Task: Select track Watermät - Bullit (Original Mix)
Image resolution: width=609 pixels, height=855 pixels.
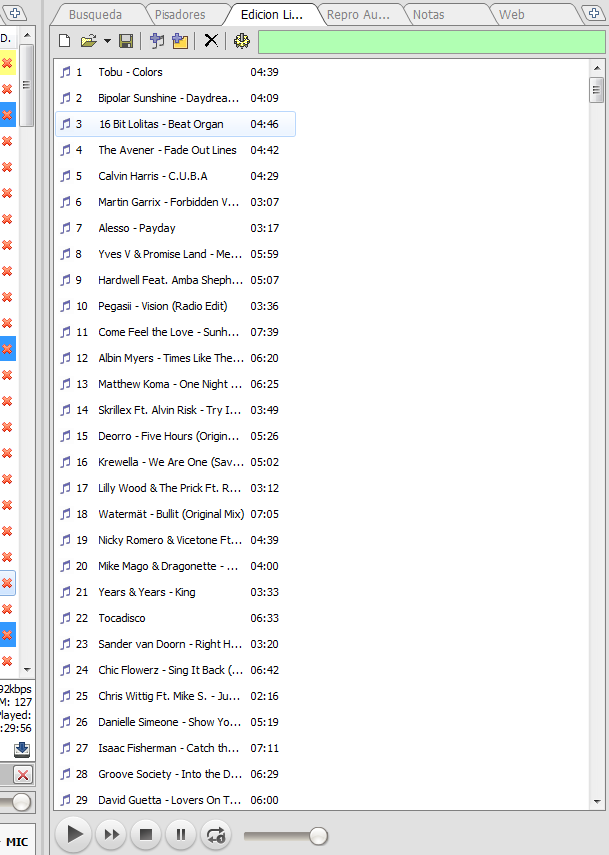Action: pos(176,514)
